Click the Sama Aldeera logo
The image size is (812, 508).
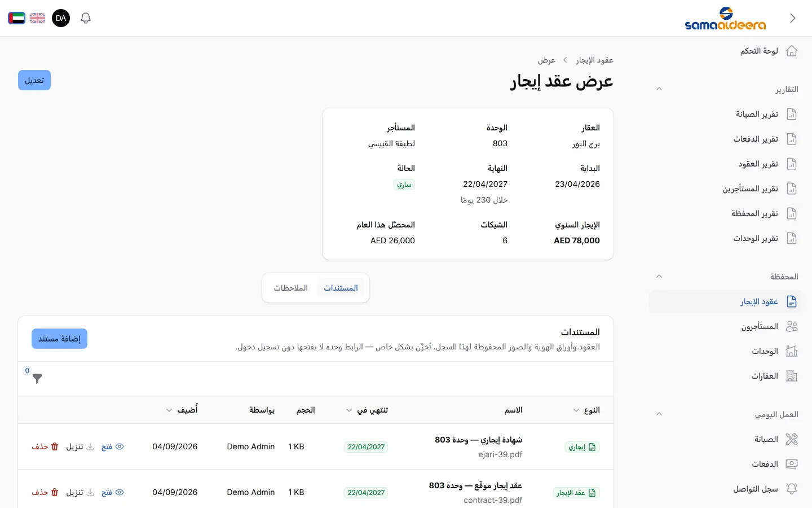point(725,18)
